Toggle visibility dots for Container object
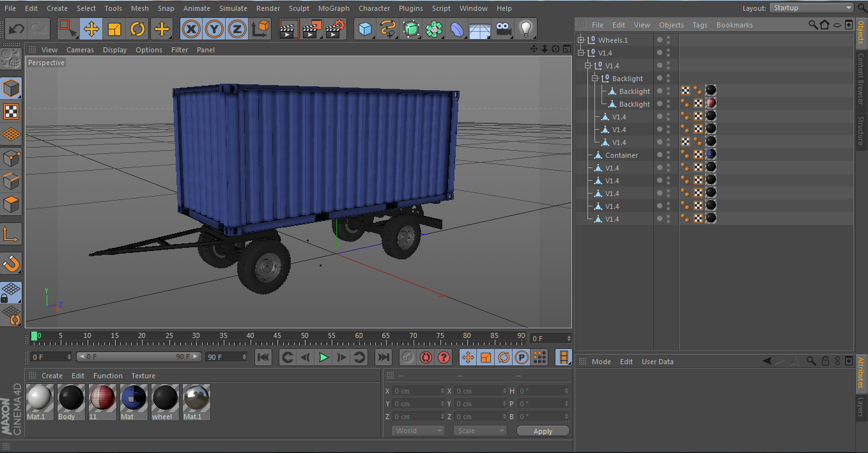 pyautogui.click(x=668, y=155)
